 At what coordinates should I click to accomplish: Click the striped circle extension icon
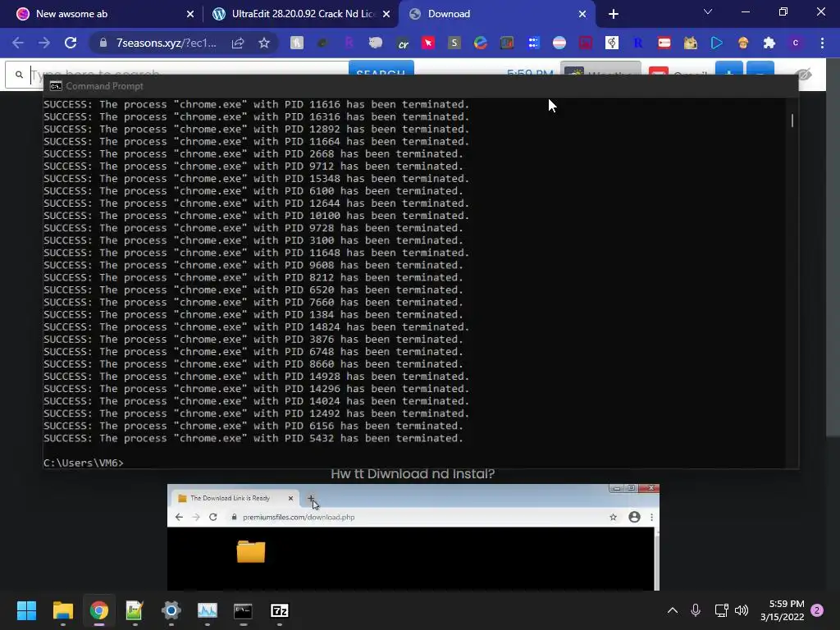click(x=559, y=43)
